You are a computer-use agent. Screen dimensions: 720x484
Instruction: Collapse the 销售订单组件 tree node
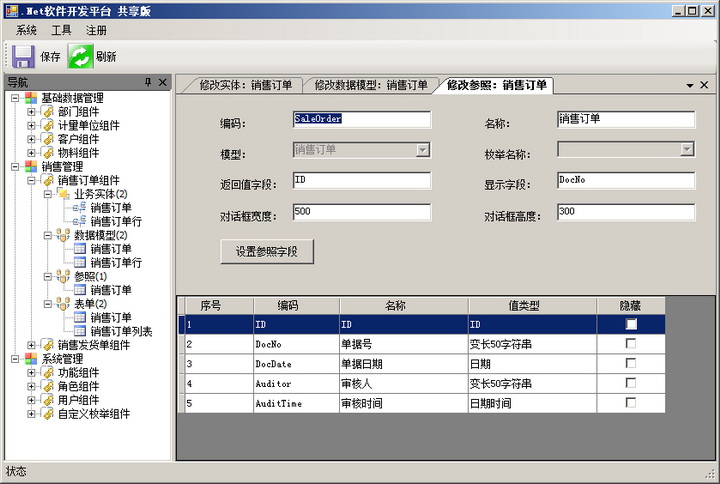click(31, 180)
